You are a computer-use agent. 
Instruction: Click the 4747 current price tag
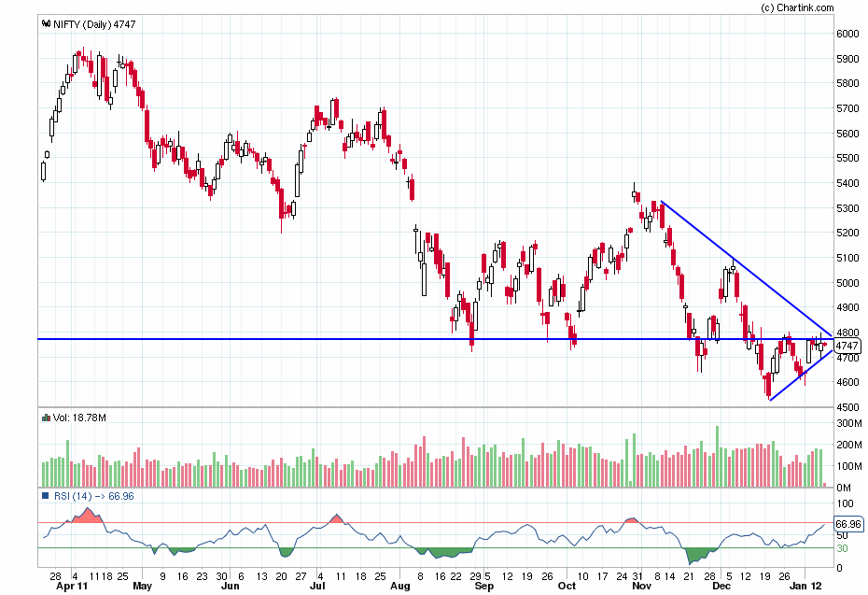847,346
